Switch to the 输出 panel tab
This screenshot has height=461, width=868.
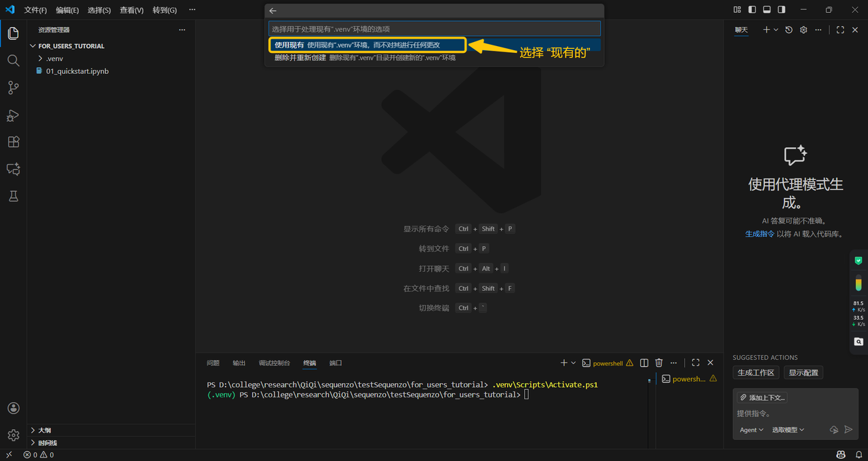pyautogui.click(x=239, y=363)
